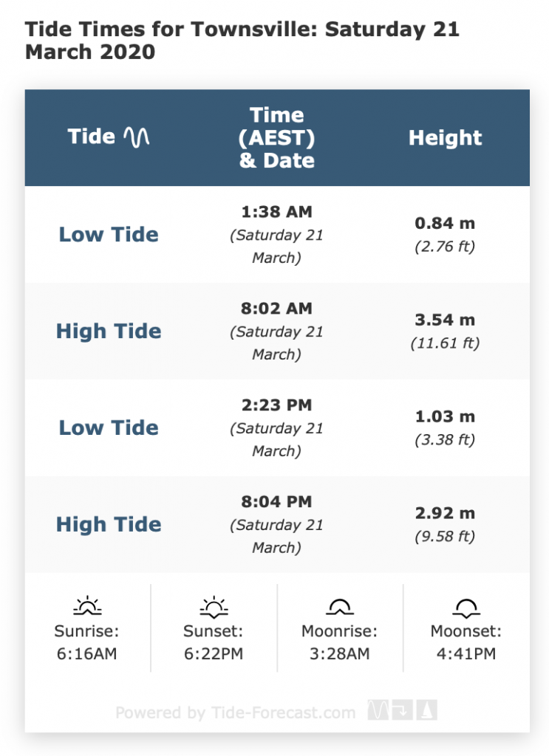Click the 2.92 m height value
The image size is (549, 756).
[445, 513]
